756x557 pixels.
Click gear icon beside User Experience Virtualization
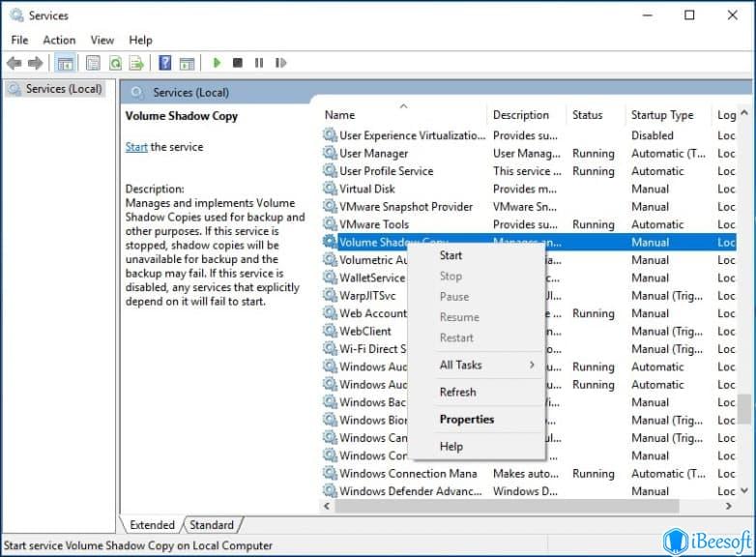point(330,135)
